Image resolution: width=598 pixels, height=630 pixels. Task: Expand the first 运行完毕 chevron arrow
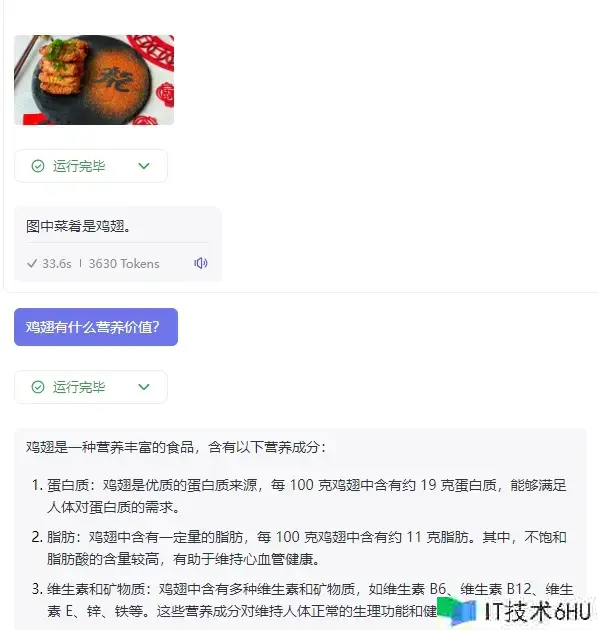coord(144,166)
